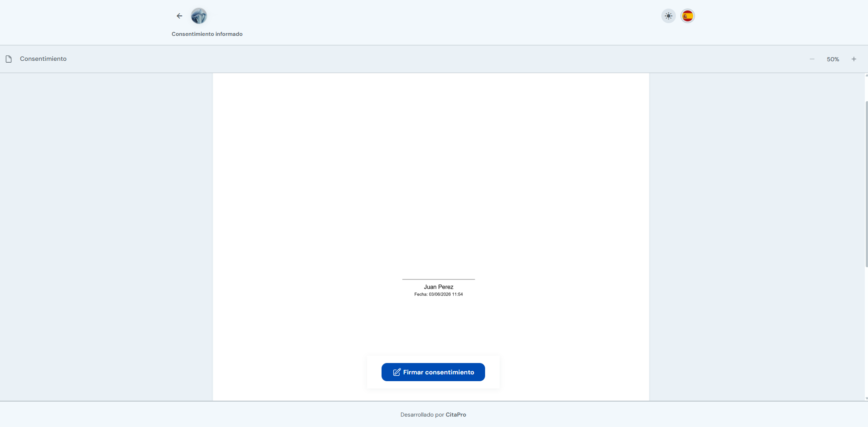Click the CitaPro link in the footer
The height and width of the screenshot is (427, 868).
456,415
